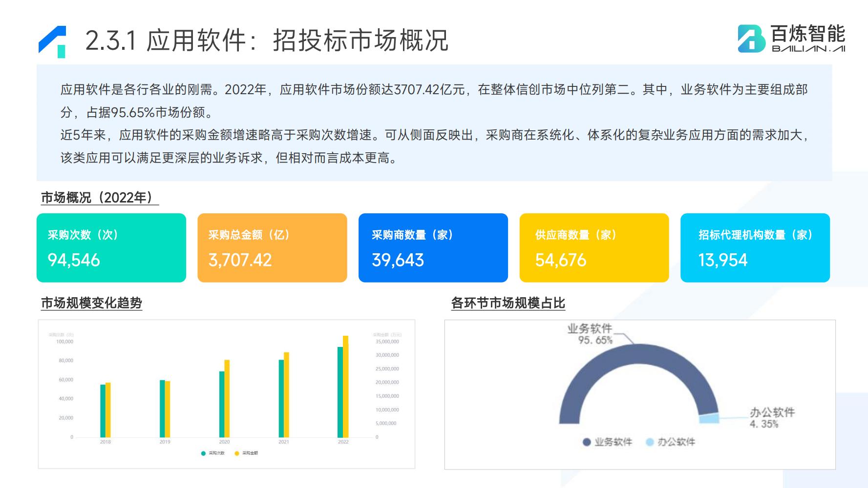Screen dimensions: 868x488
Task: Select the yellow 供应商数量（家）card
Action: click(x=594, y=248)
